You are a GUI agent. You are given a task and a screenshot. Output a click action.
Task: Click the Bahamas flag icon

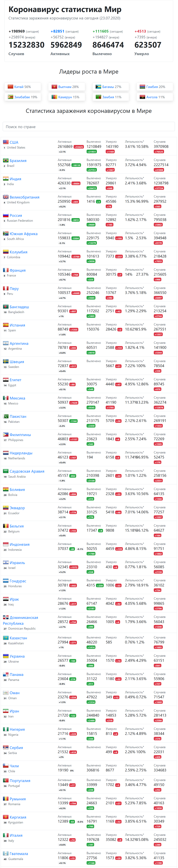click(98, 87)
